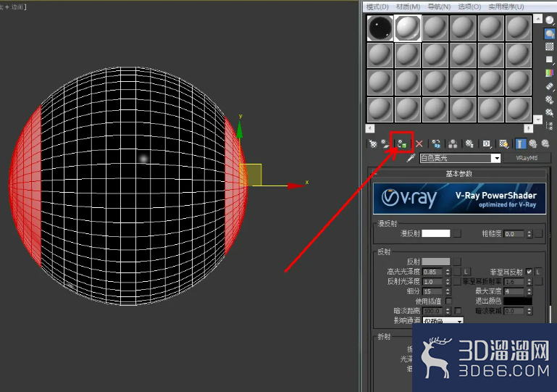The height and width of the screenshot is (392, 557).
Task: Toggle the Show End Result icon
Action: point(520,143)
